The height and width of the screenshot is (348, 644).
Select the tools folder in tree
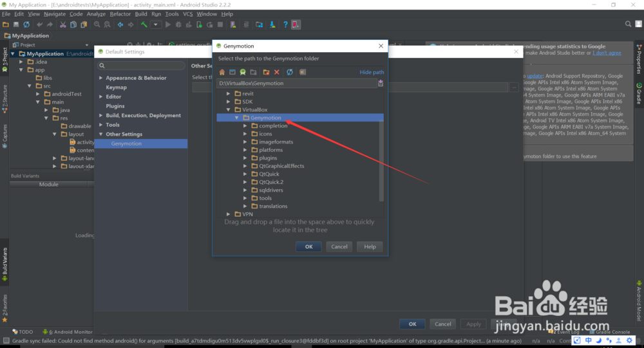pyautogui.click(x=265, y=198)
